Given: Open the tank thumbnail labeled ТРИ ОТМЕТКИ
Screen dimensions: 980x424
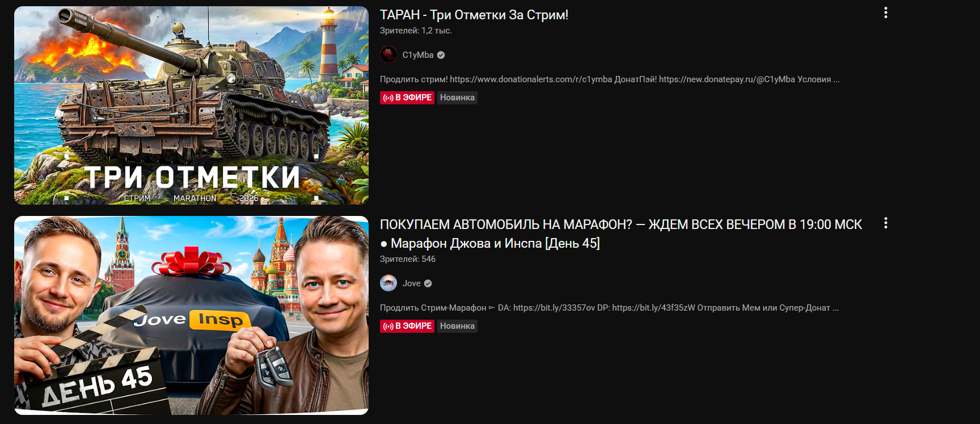Looking at the screenshot, I should [191, 105].
